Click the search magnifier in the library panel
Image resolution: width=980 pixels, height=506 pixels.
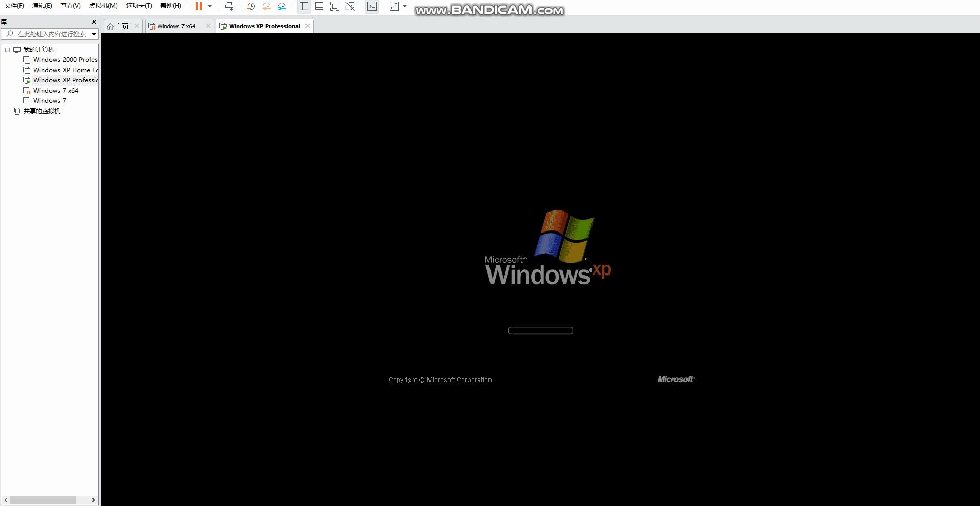(x=11, y=34)
